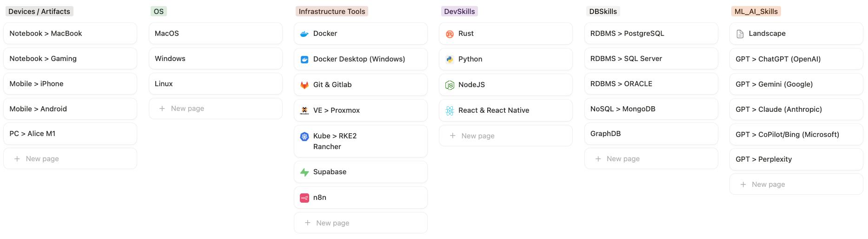Click New page plus in DevSkills column
Image resolution: width=868 pixels, height=239 pixels.
[452, 136]
